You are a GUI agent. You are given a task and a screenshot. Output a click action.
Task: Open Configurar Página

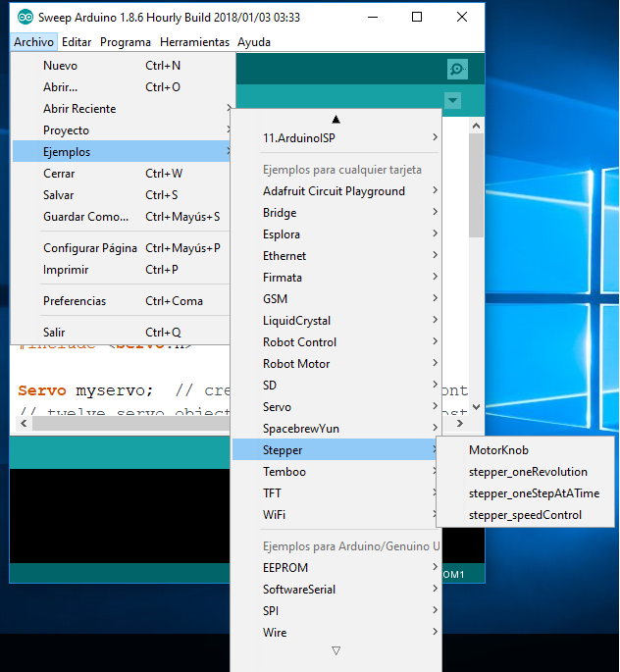pos(122,248)
